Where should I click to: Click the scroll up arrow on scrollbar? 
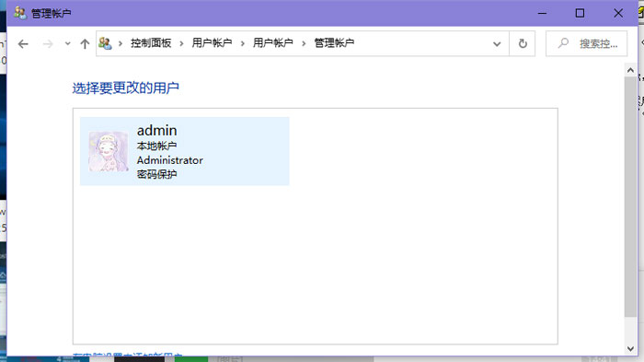[630, 70]
